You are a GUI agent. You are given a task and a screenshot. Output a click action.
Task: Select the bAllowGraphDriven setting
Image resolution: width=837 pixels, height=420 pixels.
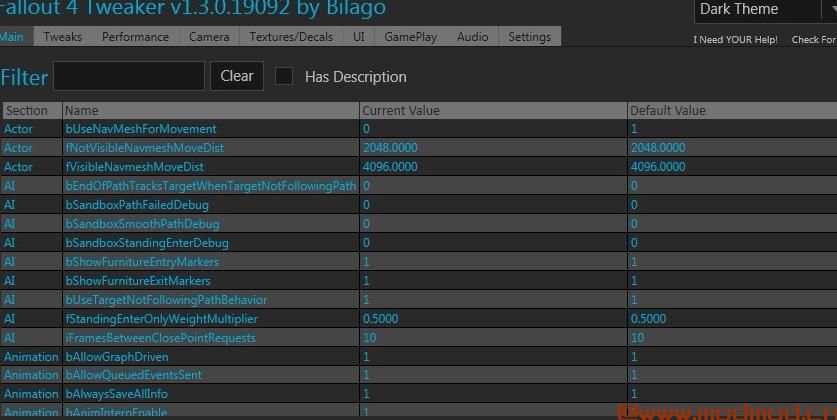117,356
